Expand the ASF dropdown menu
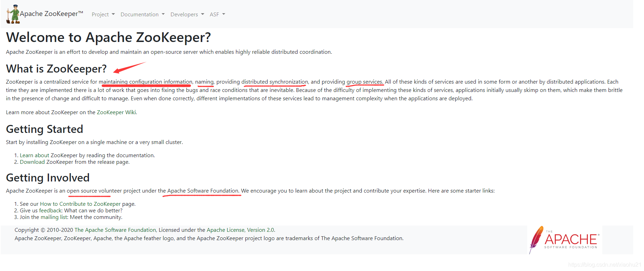The width and height of the screenshot is (644, 271). pyautogui.click(x=218, y=15)
